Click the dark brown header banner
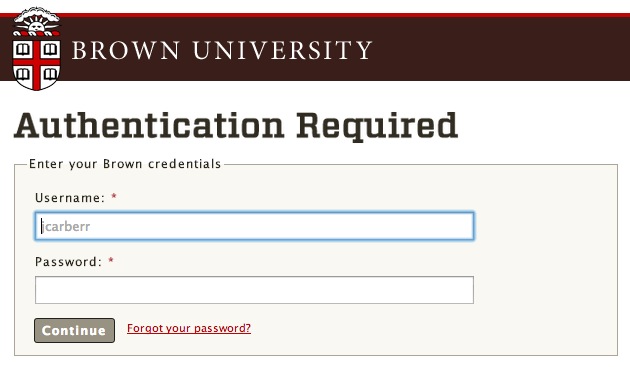Screen dimensions: 630x367 pyautogui.click(x=315, y=47)
